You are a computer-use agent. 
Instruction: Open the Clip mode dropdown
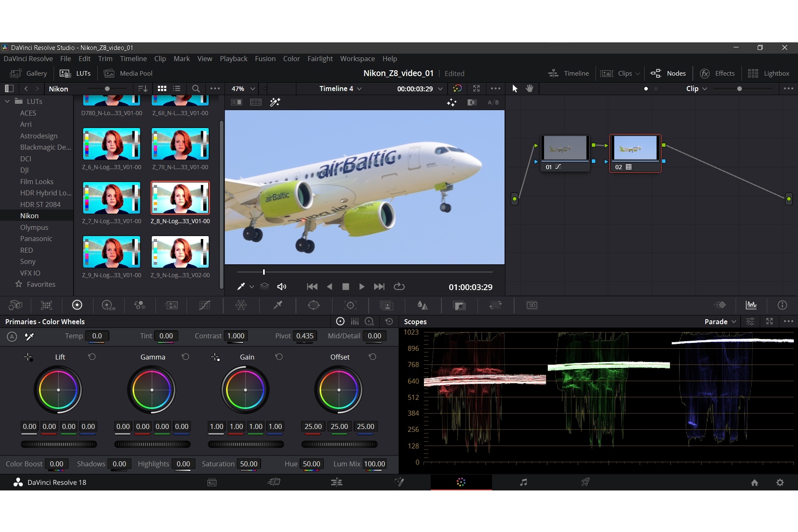click(x=697, y=89)
